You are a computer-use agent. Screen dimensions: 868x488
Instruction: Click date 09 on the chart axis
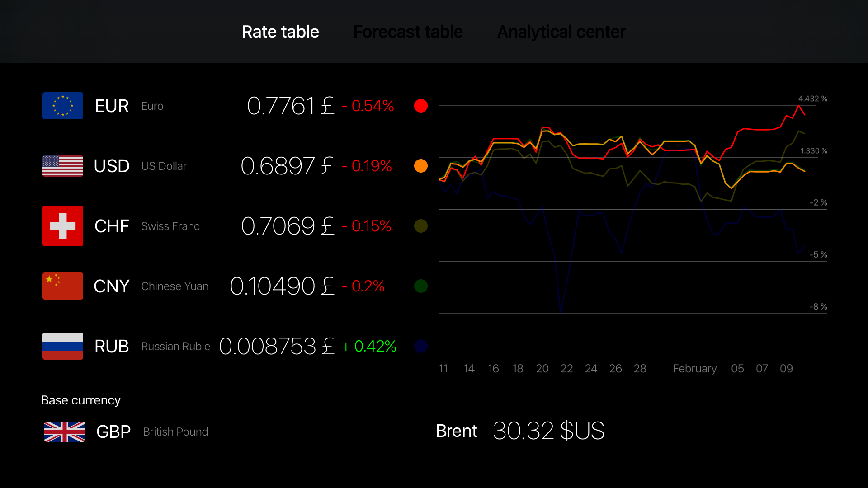point(786,368)
